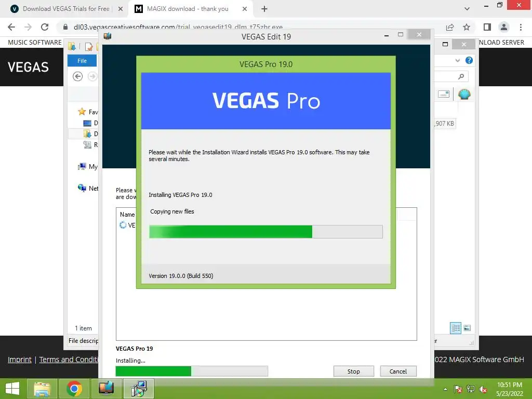
Task: Open Chrome three-dot menu
Action: 521,27
